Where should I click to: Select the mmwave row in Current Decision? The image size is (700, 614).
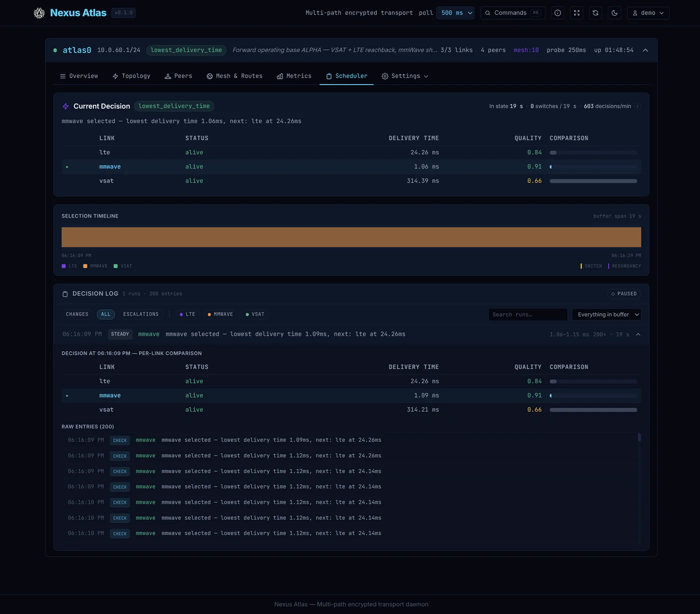(x=351, y=167)
